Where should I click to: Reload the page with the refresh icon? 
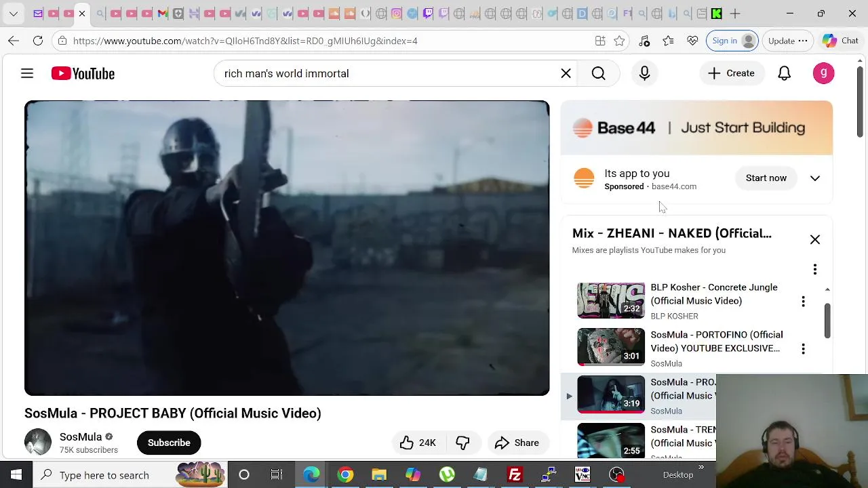pos(38,41)
